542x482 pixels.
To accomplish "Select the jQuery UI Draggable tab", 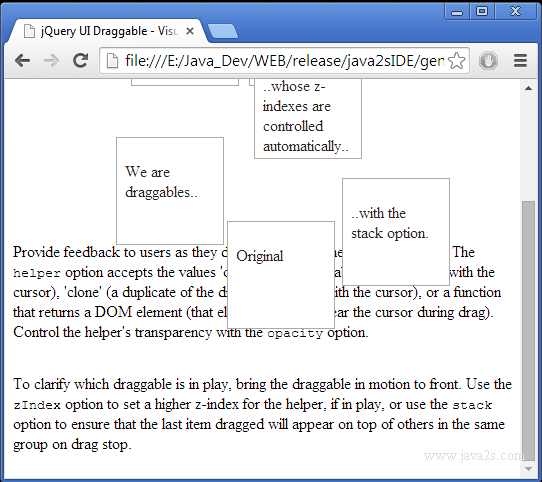I will (x=107, y=31).
